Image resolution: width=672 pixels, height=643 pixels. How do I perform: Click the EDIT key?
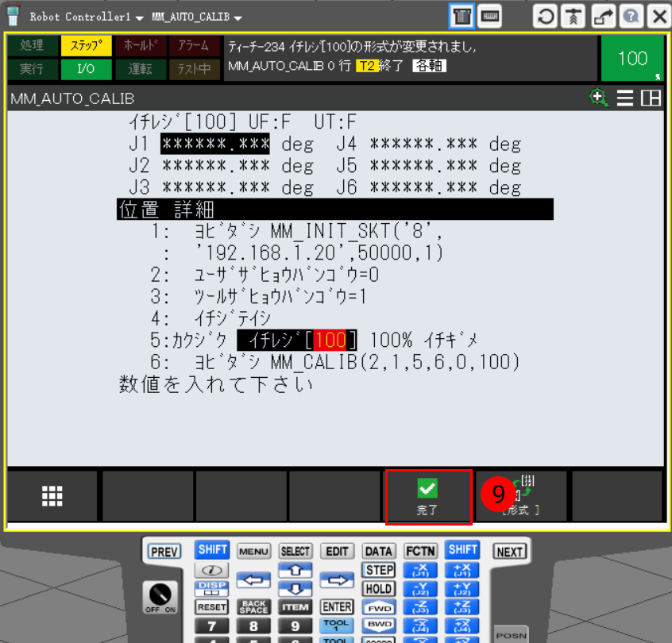pos(337,552)
